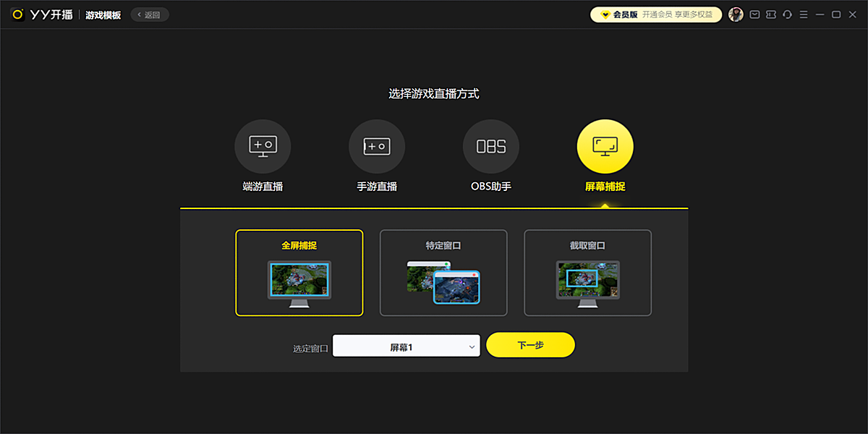Open the user avatar profile
Viewport: 868px width, 434px height.
click(x=736, y=14)
